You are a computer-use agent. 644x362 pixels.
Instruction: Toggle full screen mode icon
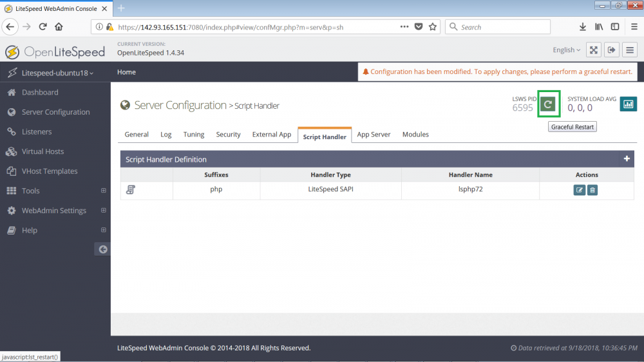(594, 50)
